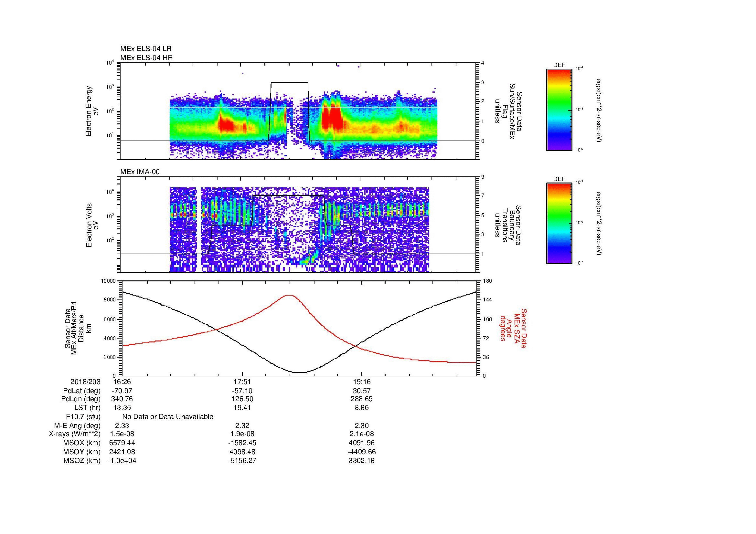
Task: Click the MSOZ value 3302.18
Action: (x=362, y=461)
